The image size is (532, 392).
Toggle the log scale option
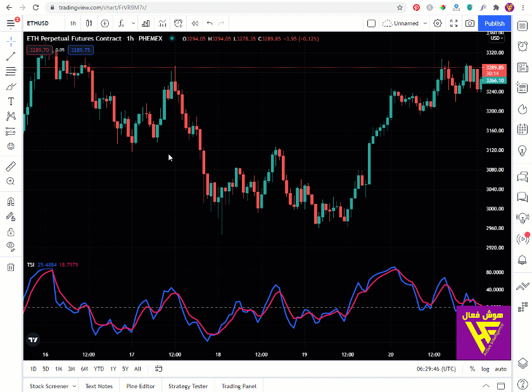(x=485, y=369)
